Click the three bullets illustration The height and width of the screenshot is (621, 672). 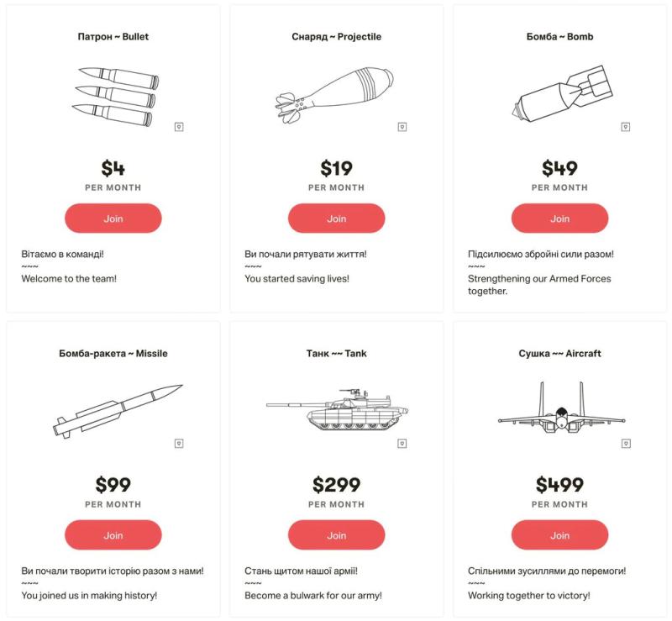tap(113, 96)
